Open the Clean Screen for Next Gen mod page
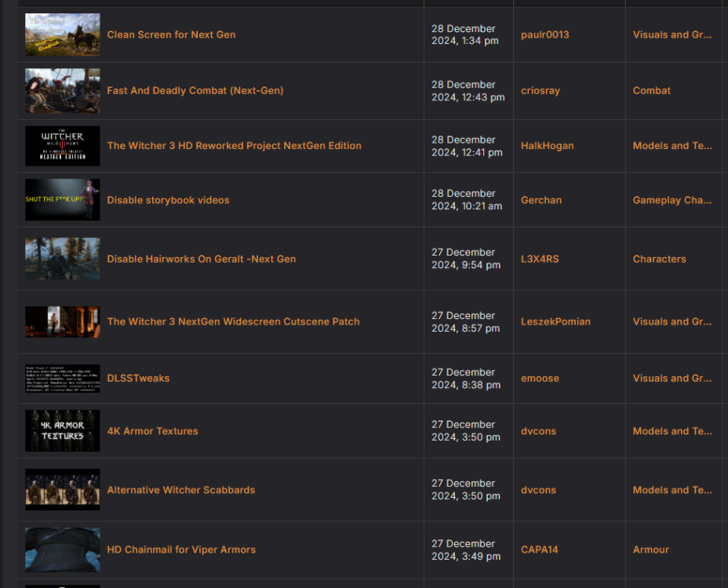This screenshot has width=728, height=588. click(x=171, y=34)
